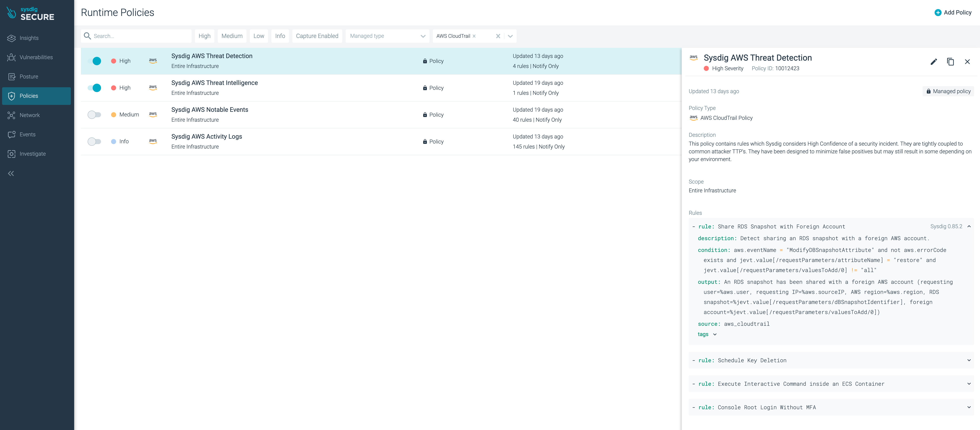Edit policy with the pencil icon
The height and width of the screenshot is (430, 980).
pos(934,62)
